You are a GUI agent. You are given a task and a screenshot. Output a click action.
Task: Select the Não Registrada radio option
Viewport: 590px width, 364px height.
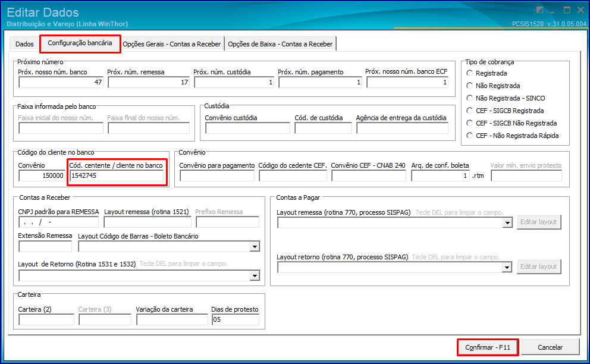click(493, 86)
